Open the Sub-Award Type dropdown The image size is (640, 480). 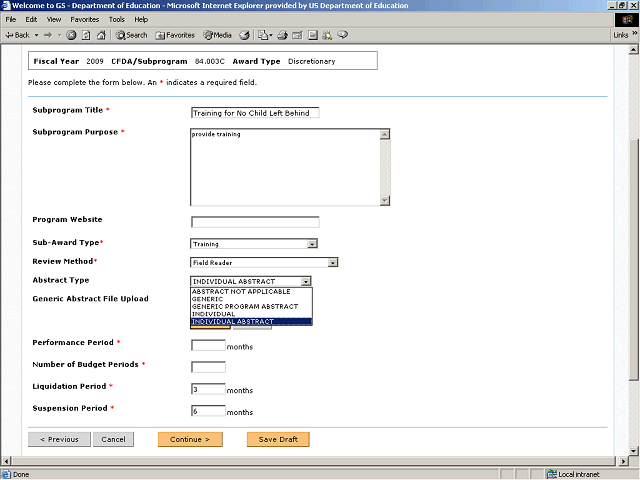[254, 244]
